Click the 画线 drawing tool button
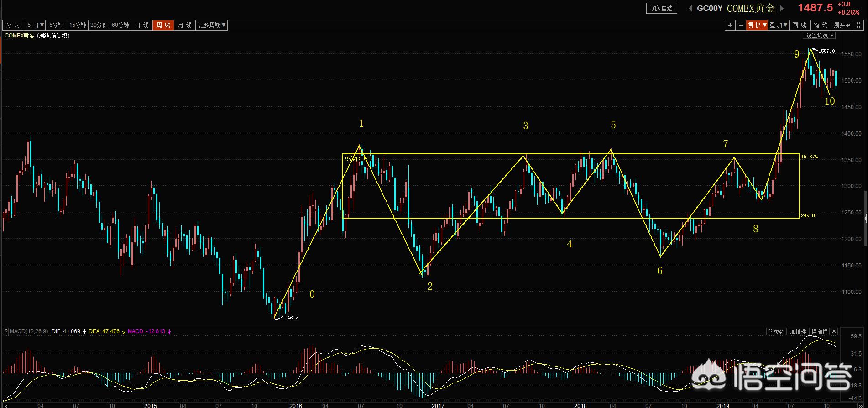Image resolution: width=868 pixels, height=408 pixels. (x=800, y=25)
